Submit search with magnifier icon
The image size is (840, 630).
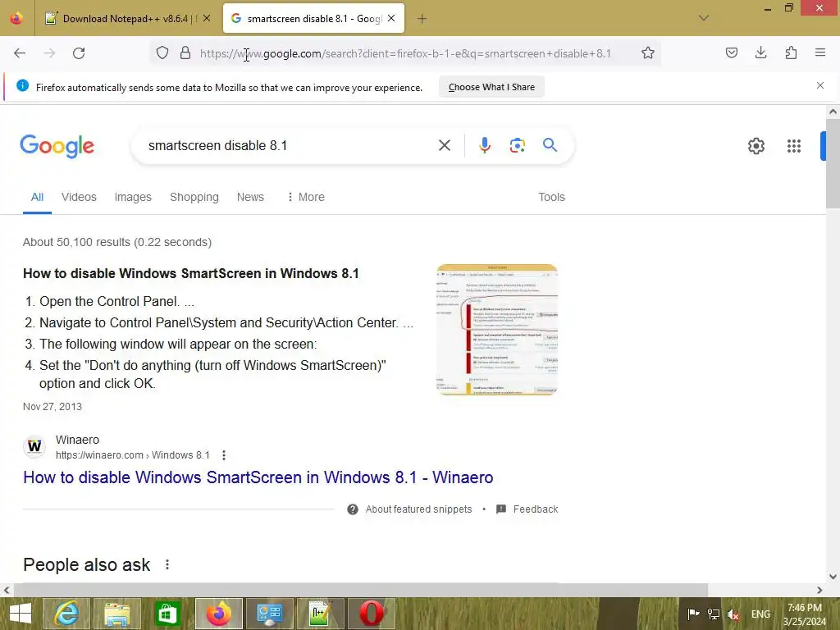tap(550, 145)
